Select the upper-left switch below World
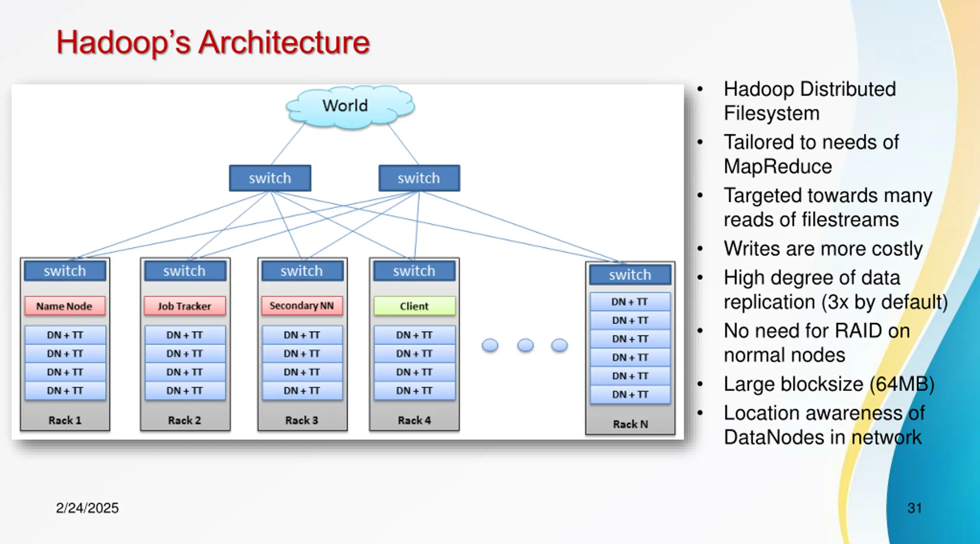This screenshot has height=544, width=980. [270, 178]
